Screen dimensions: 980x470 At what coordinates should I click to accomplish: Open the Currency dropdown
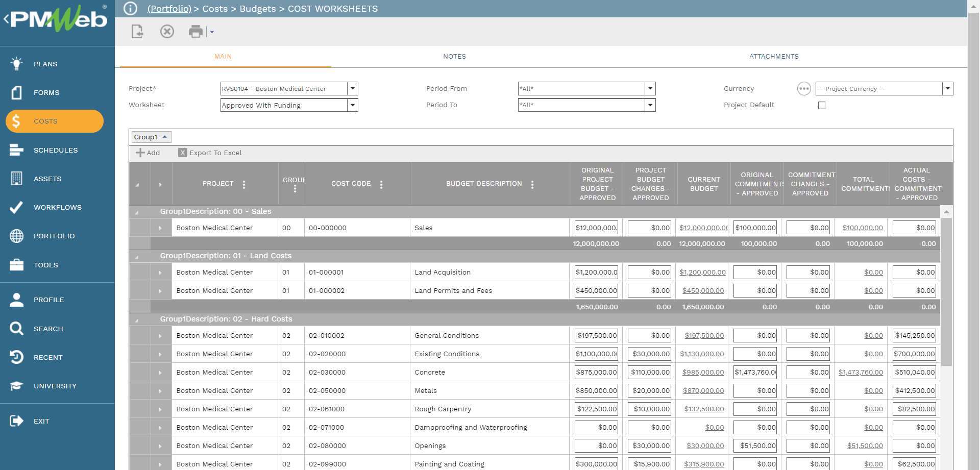947,89
